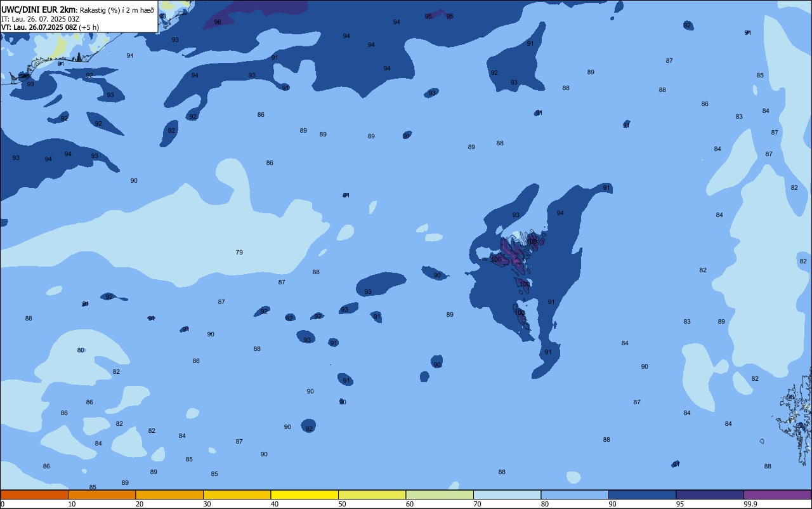This screenshot has height=509, width=812.
Task: Click the '40' legend scale label
Action: 275,504
